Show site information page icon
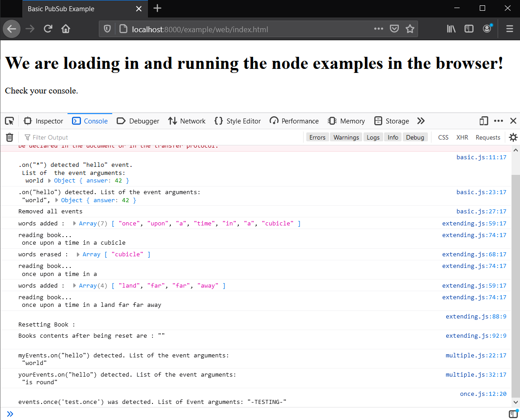Screen dimensions: 520x420 tap(123, 29)
